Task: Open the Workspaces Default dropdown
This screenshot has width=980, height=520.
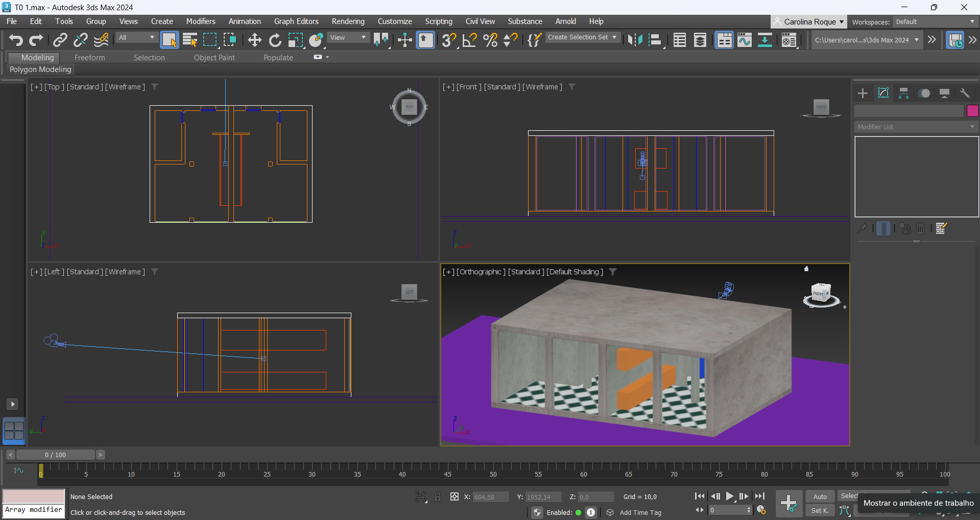Action: [935, 22]
